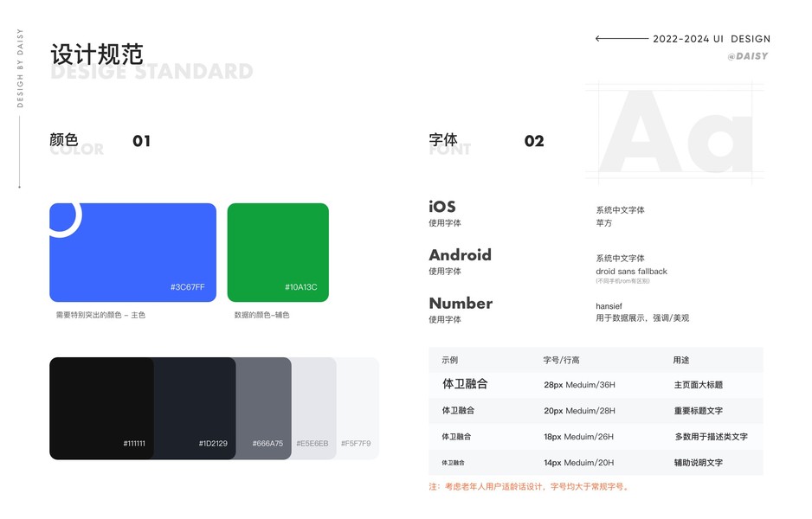
Task: Select the "颜色" section heading
Action: [64, 140]
